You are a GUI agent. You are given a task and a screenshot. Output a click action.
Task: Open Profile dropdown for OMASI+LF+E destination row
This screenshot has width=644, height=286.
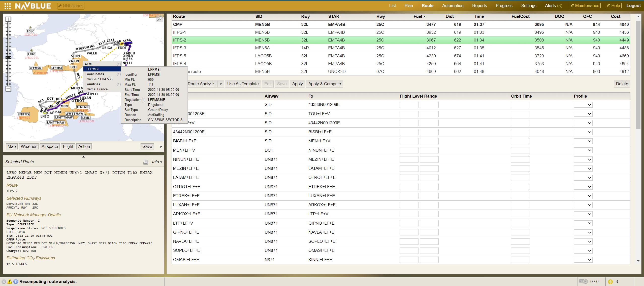(583, 251)
